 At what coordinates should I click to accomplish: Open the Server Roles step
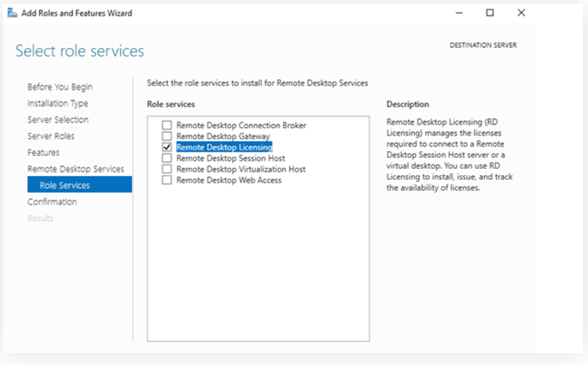[51, 136]
